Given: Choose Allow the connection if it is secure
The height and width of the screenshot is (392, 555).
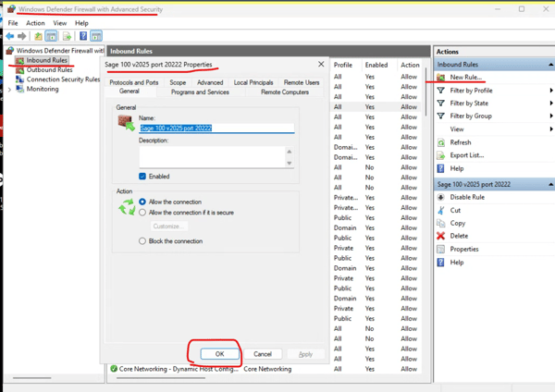Looking at the screenshot, I should click(142, 213).
